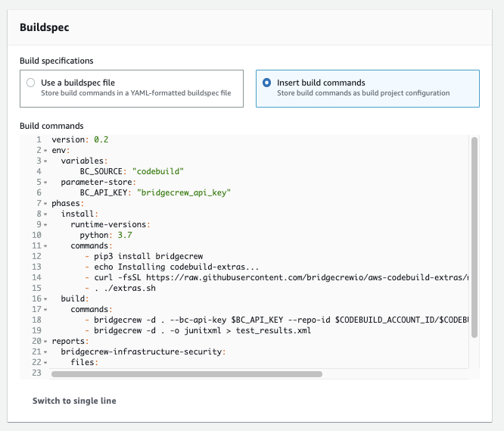
Task: Fold the 'variables' section on line 3
Action: pyautogui.click(x=45, y=161)
